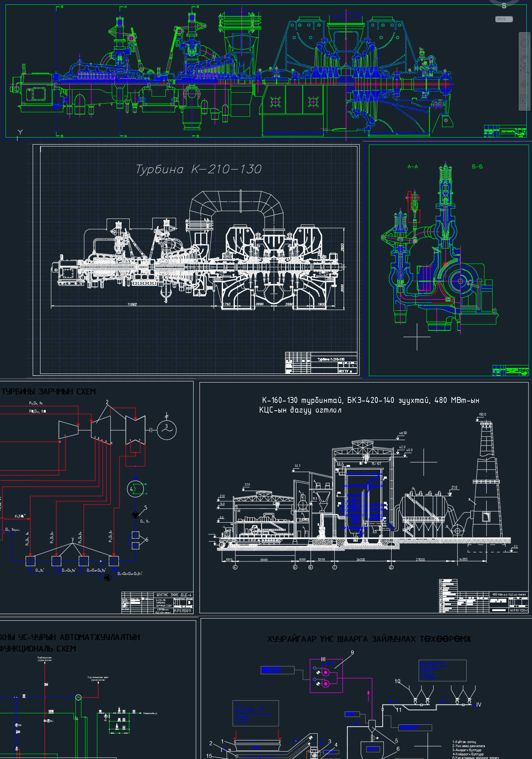The width and height of the screenshot is (532, 759).
Task: Select the 'M.PS11D011' drawing code
Action: click(183, 611)
